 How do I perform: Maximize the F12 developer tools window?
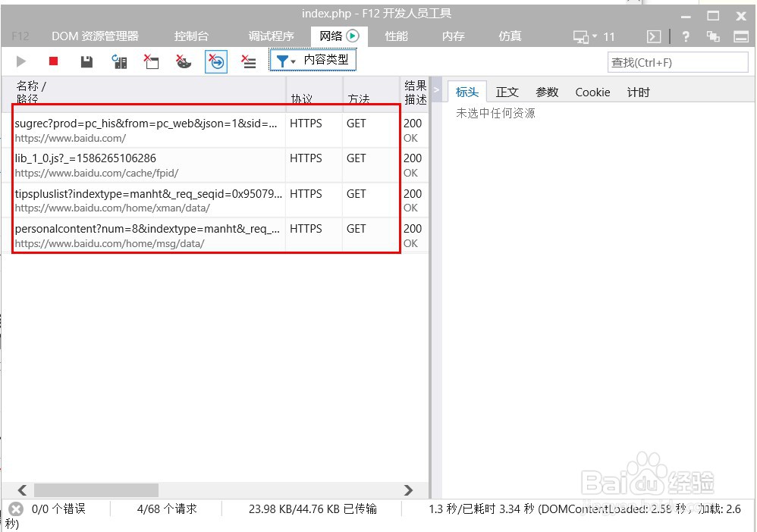click(713, 16)
